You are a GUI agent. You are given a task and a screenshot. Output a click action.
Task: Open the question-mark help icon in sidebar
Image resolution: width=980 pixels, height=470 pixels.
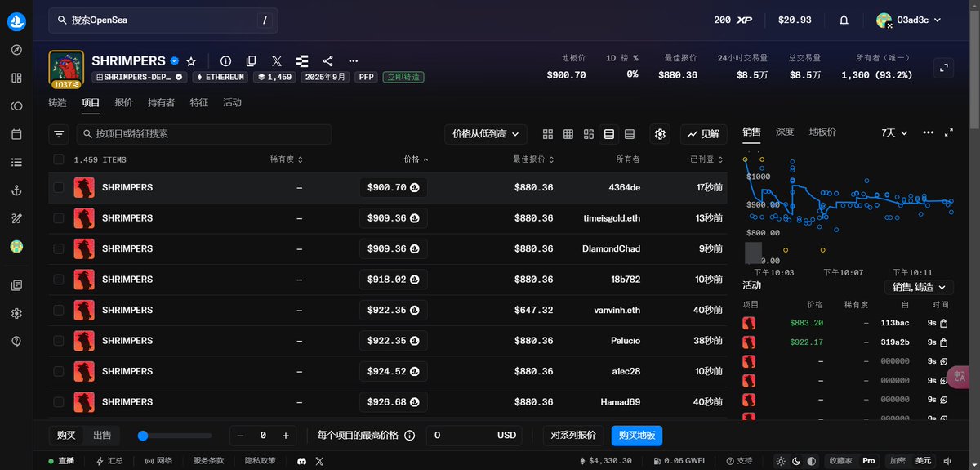click(x=16, y=341)
